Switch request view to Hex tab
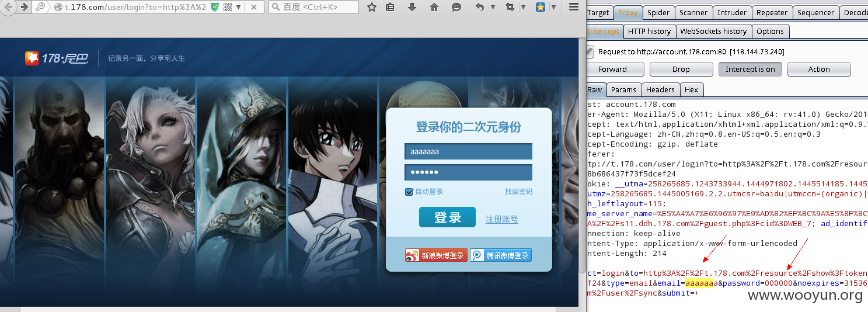 click(692, 89)
